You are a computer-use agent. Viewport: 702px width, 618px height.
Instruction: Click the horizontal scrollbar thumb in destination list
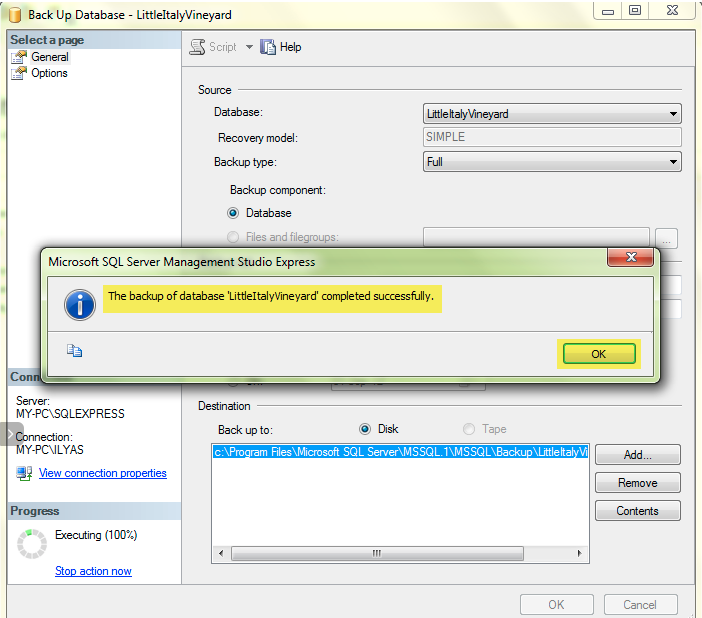click(x=377, y=554)
